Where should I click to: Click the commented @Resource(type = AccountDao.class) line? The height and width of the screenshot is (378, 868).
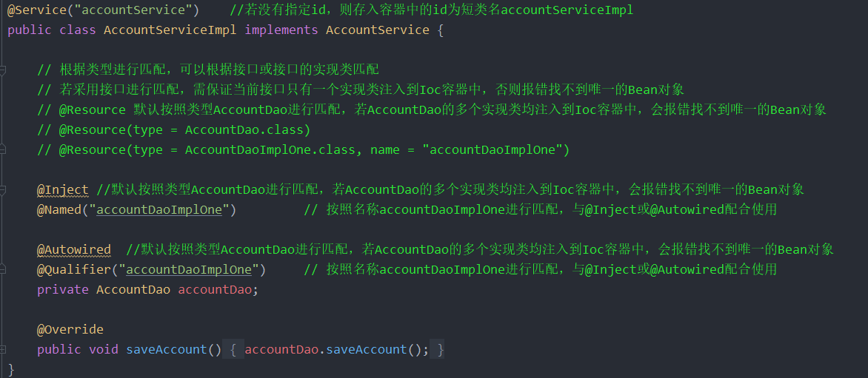pos(173,130)
